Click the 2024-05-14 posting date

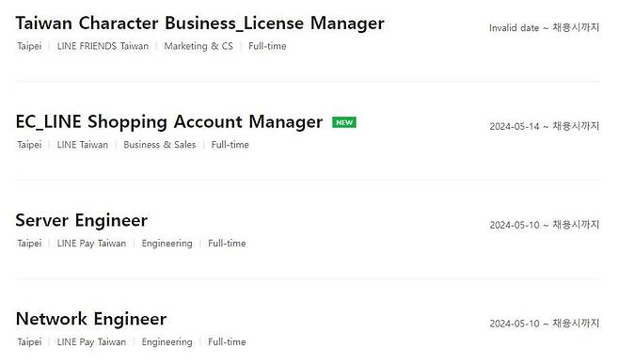515,126
